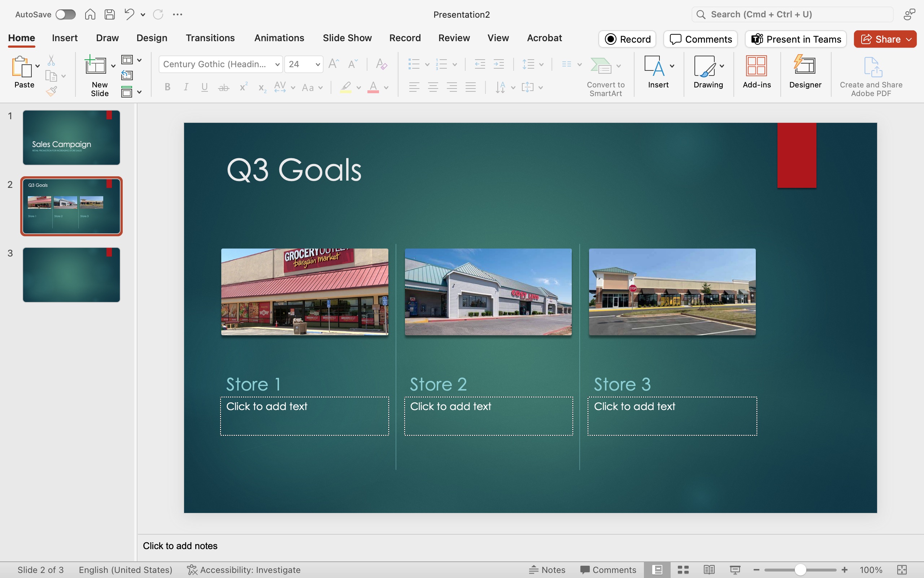Image resolution: width=924 pixels, height=578 pixels.
Task: Click the Cut scissors icon
Action: 51,60
